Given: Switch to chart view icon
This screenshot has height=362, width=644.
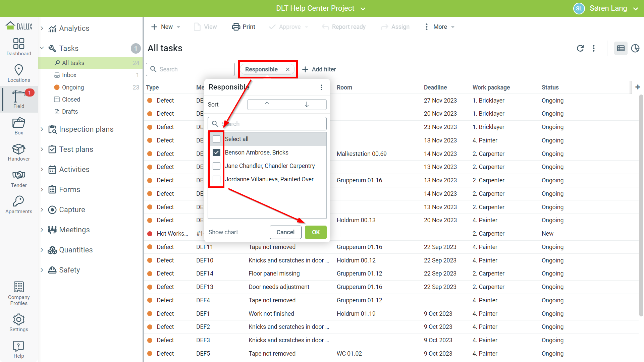Looking at the screenshot, I should [x=635, y=48].
